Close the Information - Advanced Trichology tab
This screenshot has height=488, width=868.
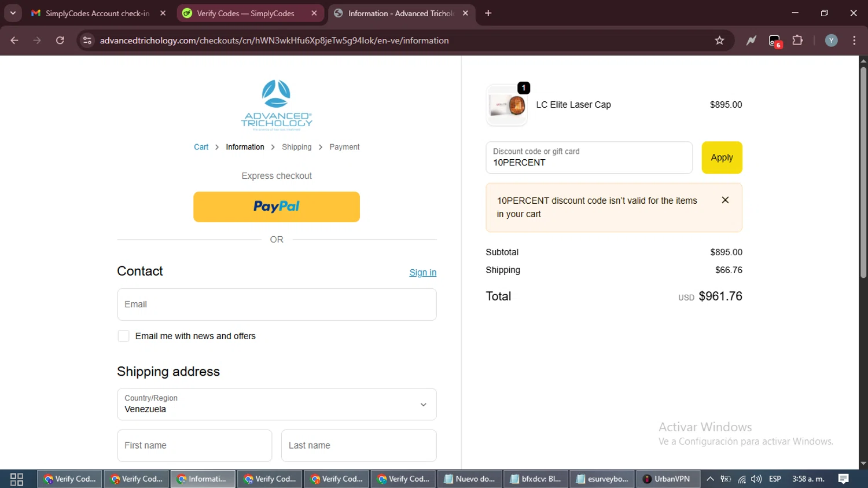[x=466, y=13]
